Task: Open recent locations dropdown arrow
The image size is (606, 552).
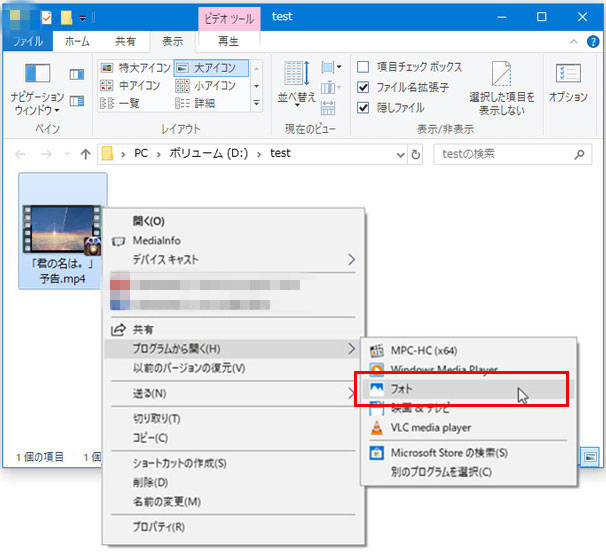Action: tap(67, 154)
